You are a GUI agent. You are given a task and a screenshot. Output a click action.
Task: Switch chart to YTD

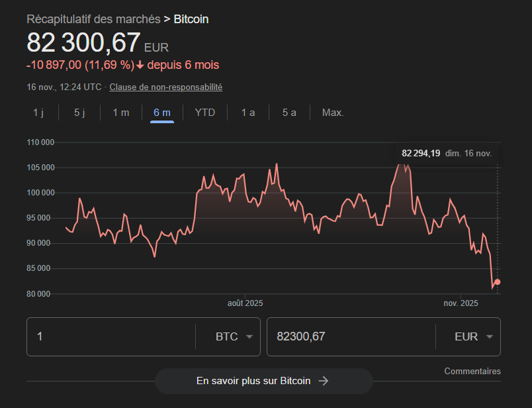[205, 113]
